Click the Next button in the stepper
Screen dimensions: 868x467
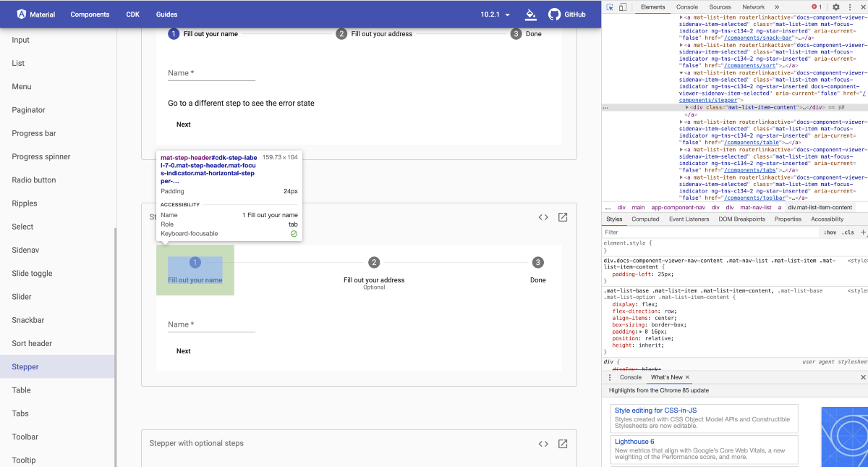[183, 350]
